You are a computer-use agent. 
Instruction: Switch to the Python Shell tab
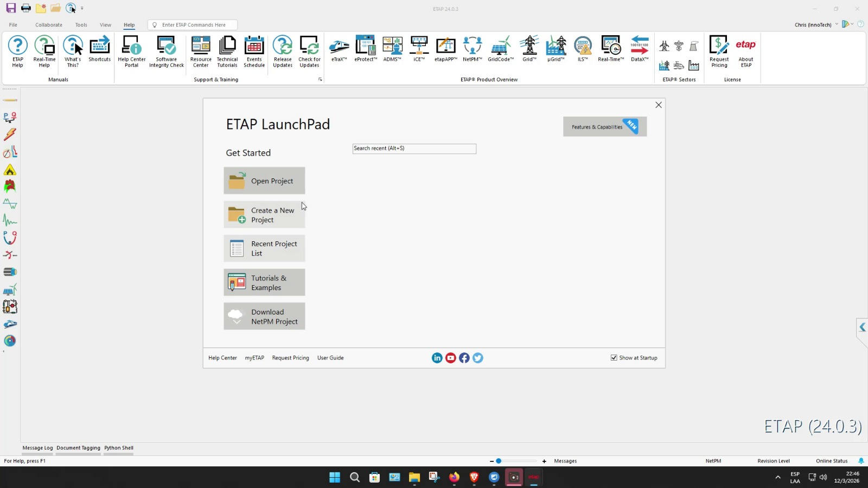click(x=119, y=448)
